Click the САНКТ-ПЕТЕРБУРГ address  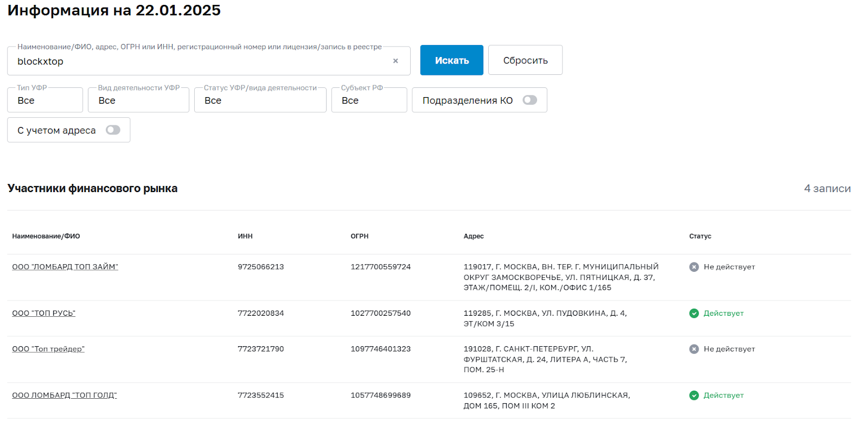(545, 359)
